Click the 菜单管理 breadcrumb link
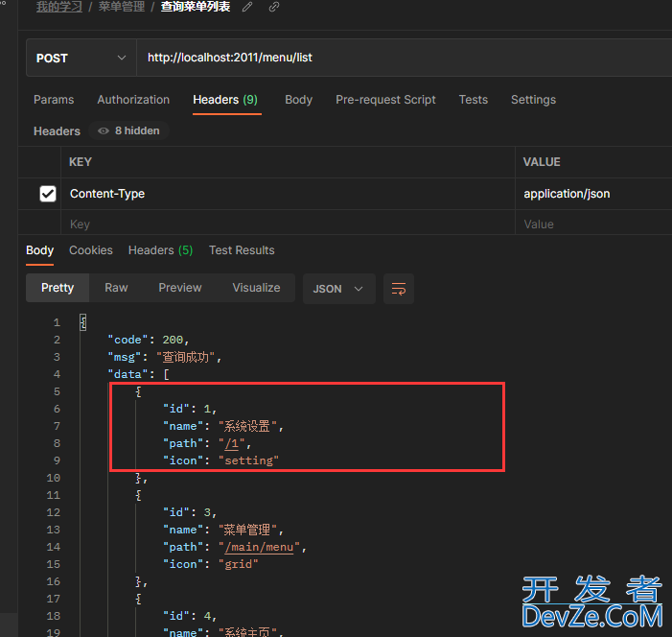 point(122,7)
